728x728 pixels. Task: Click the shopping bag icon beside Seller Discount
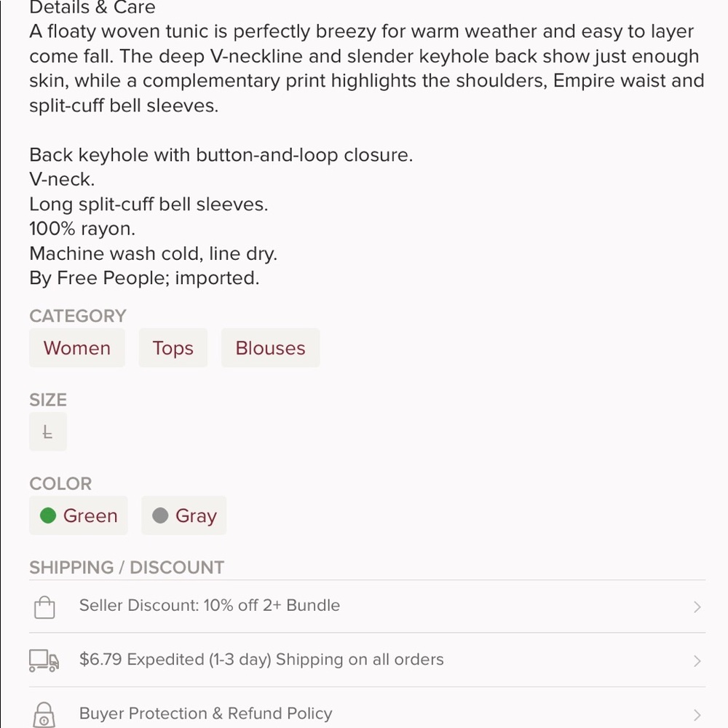[44, 606]
